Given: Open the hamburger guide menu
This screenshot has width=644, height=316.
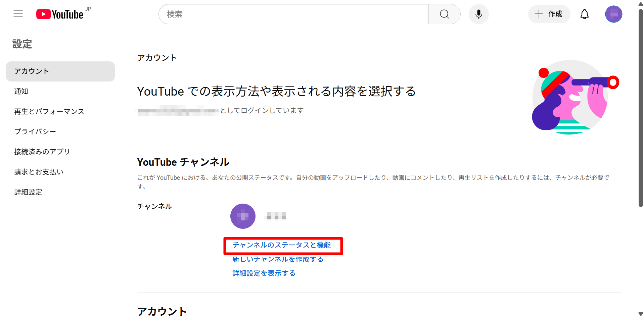Looking at the screenshot, I should pos(18,14).
